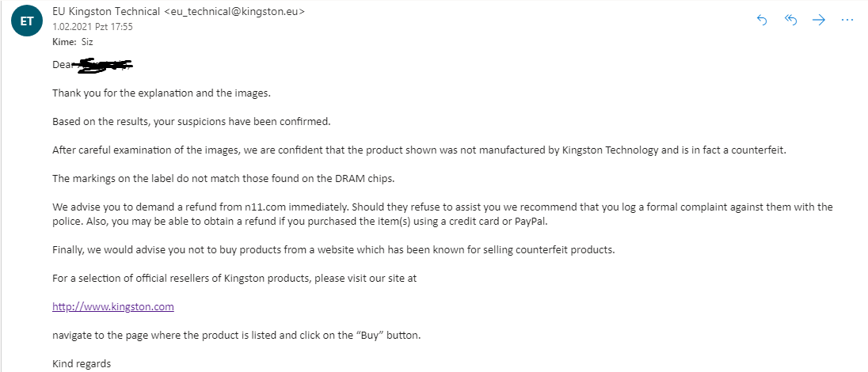Click the Reply All arrow icon
868x372 pixels.
pyautogui.click(x=790, y=21)
